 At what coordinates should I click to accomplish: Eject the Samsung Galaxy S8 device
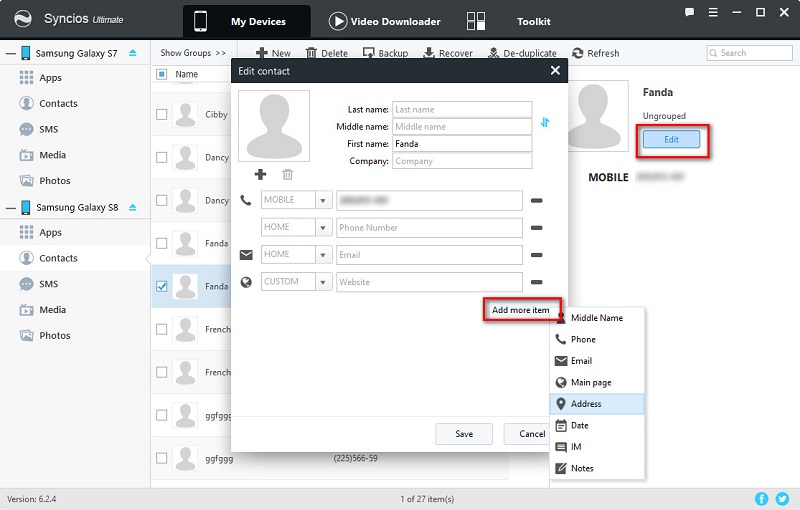click(133, 208)
